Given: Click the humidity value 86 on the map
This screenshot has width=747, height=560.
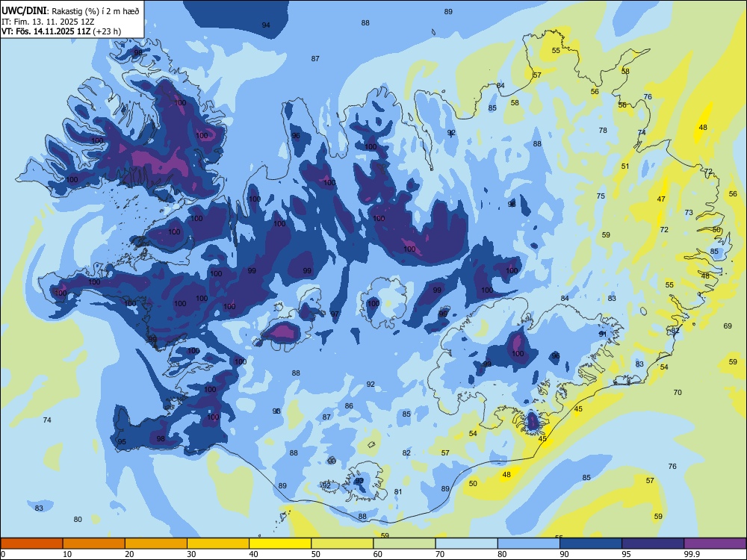Looking at the screenshot, I should tap(349, 405).
